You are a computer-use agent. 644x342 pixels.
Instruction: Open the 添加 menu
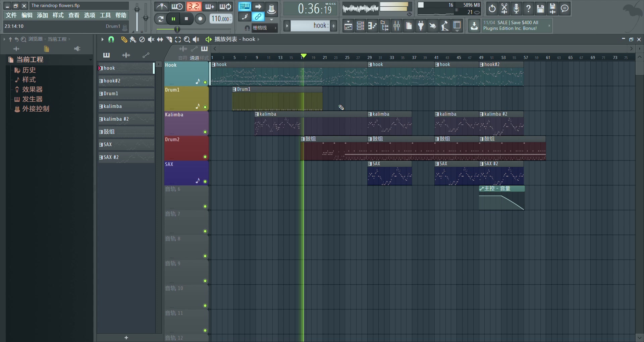[x=43, y=15]
